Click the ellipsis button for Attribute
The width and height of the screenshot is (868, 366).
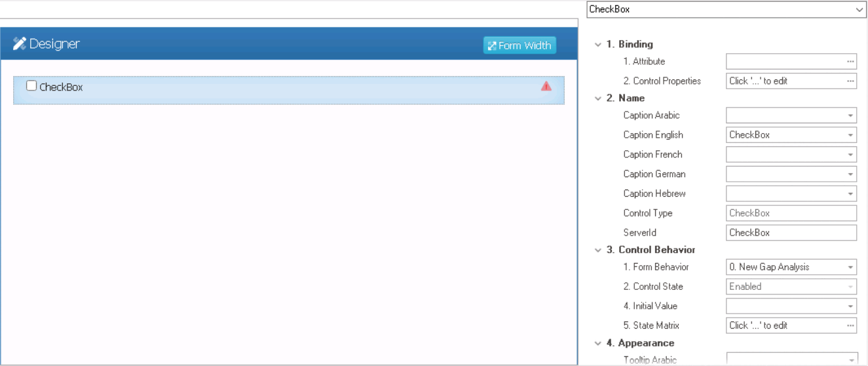click(x=850, y=62)
